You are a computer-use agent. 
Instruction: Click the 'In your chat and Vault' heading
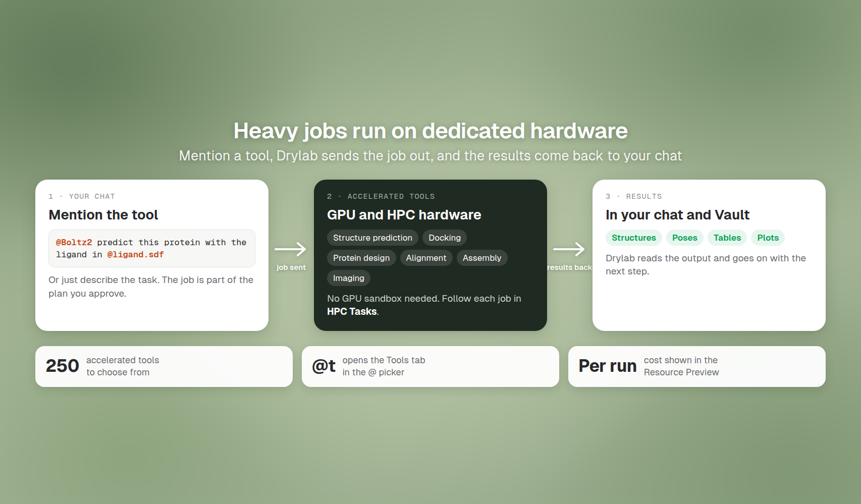point(678,215)
